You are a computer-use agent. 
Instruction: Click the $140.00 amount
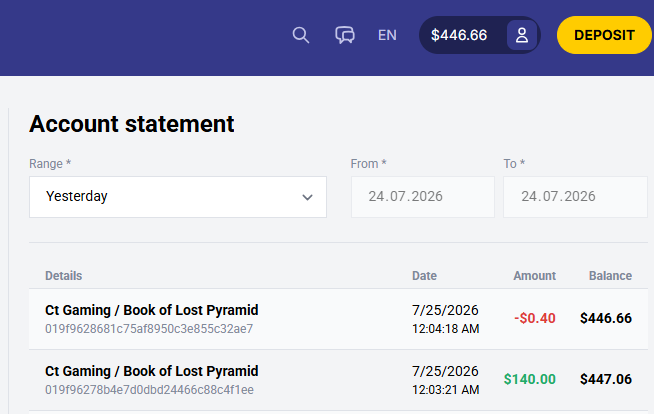[x=530, y=379]
